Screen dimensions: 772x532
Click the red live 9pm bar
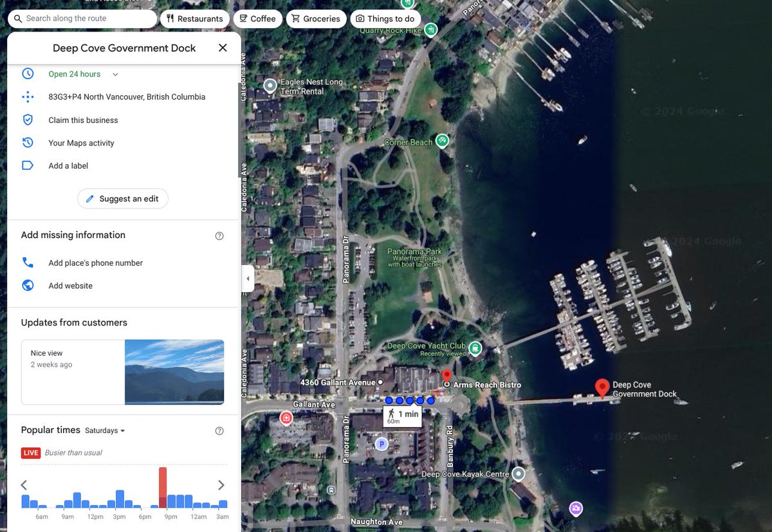(x=163, y=488)
